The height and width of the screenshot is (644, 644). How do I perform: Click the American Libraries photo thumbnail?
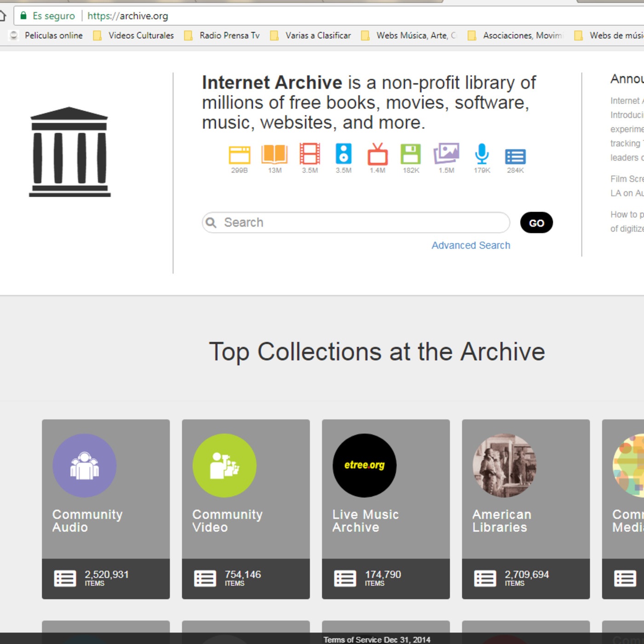tap(505, 466)
